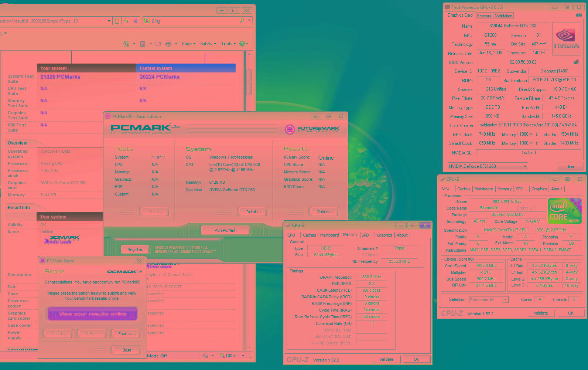
Task: Switch to the Sensors tab in GPU-Z
Action: [484, 16]
